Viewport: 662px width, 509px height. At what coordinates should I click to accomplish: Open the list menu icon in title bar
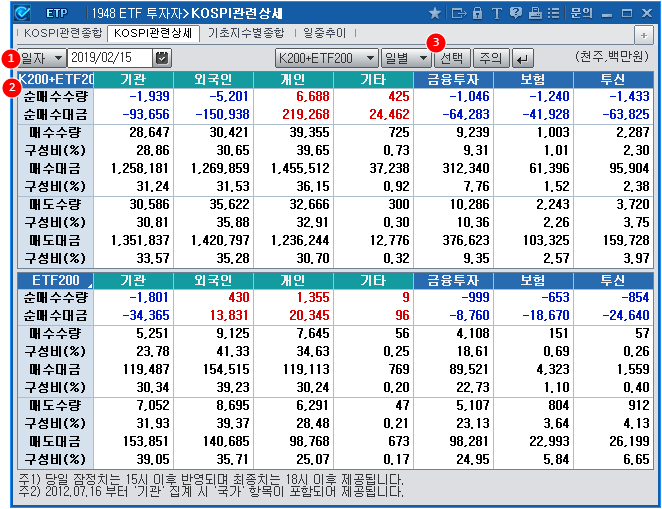coord(553,13)
